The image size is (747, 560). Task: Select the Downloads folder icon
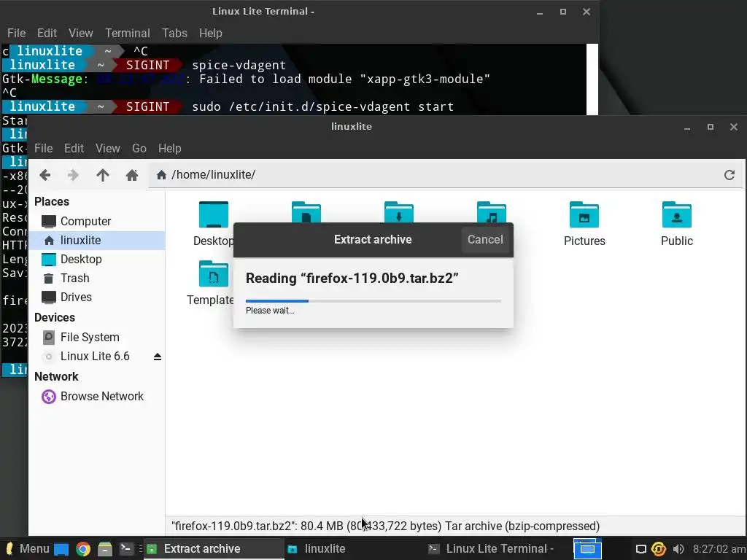pyautogui.click(x=399, y=212)
